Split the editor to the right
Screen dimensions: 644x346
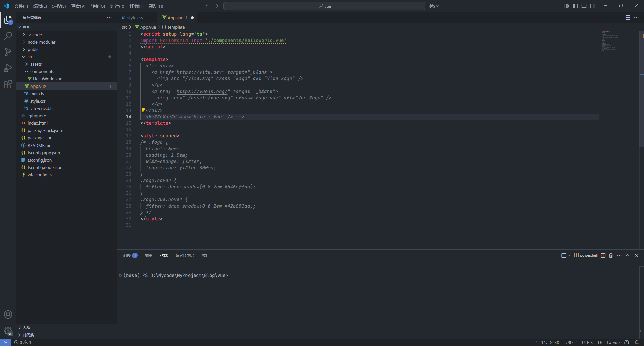point(628,18)
